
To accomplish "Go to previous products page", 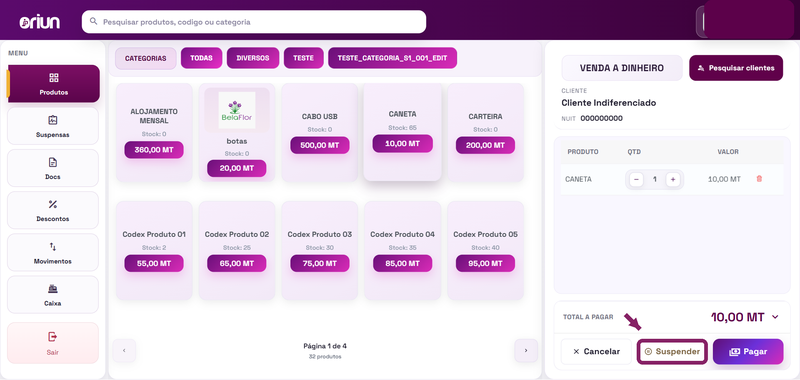I will coord(124,350).
